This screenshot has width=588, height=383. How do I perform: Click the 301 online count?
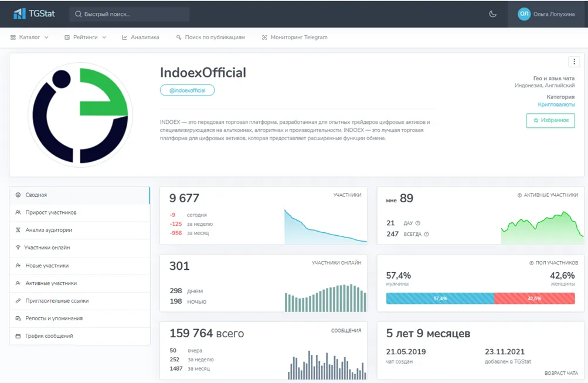point(179,266)
